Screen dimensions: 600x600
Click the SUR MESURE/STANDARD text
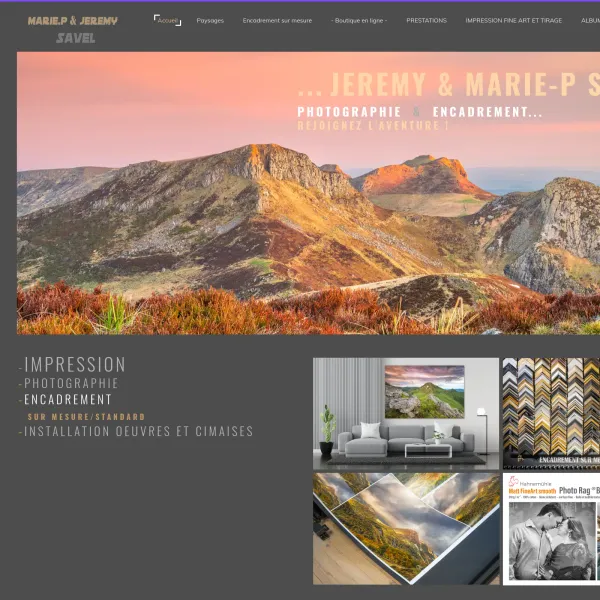tap(86, 416)
